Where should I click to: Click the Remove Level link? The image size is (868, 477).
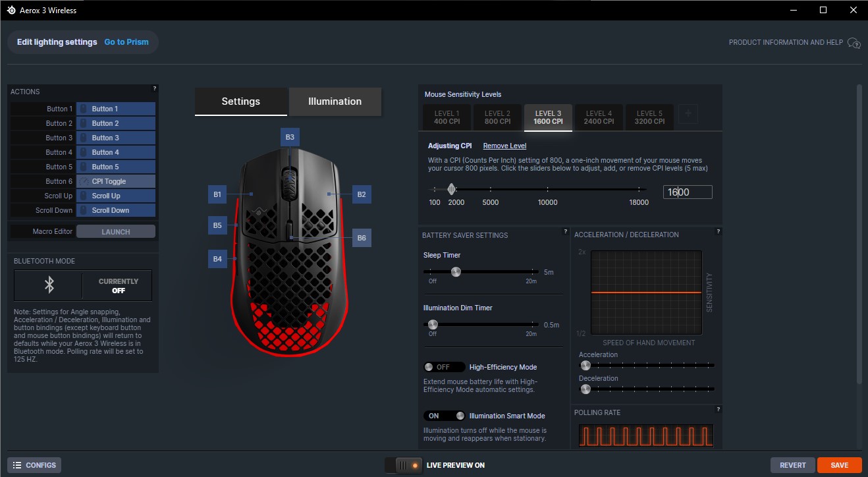pyautogui.click(x=504, y=146)
